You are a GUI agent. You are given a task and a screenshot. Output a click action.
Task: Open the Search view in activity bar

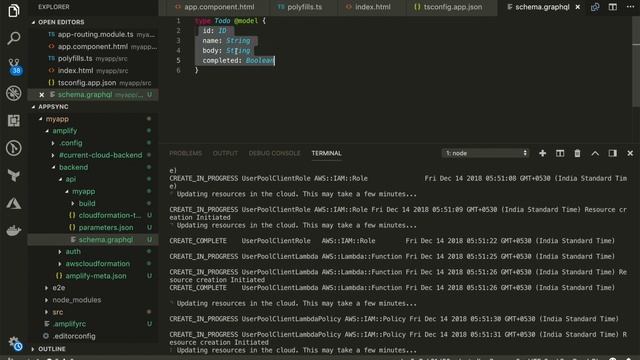coord(13,38)
